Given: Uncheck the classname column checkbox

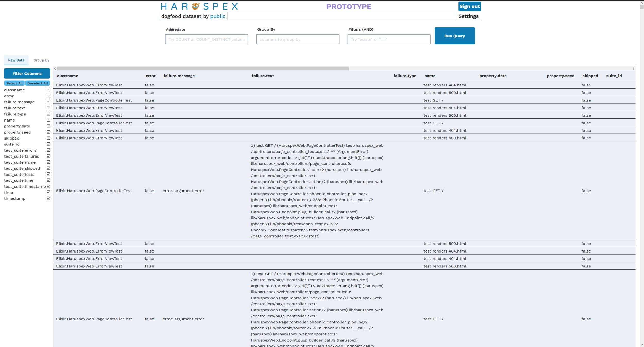Looking at the screenshot, I should coord(48,90).
